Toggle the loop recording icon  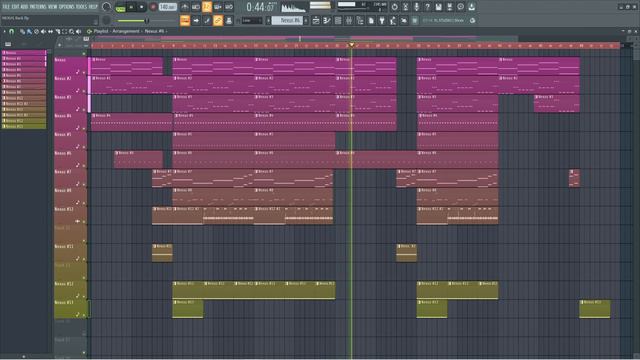point(229,7)
